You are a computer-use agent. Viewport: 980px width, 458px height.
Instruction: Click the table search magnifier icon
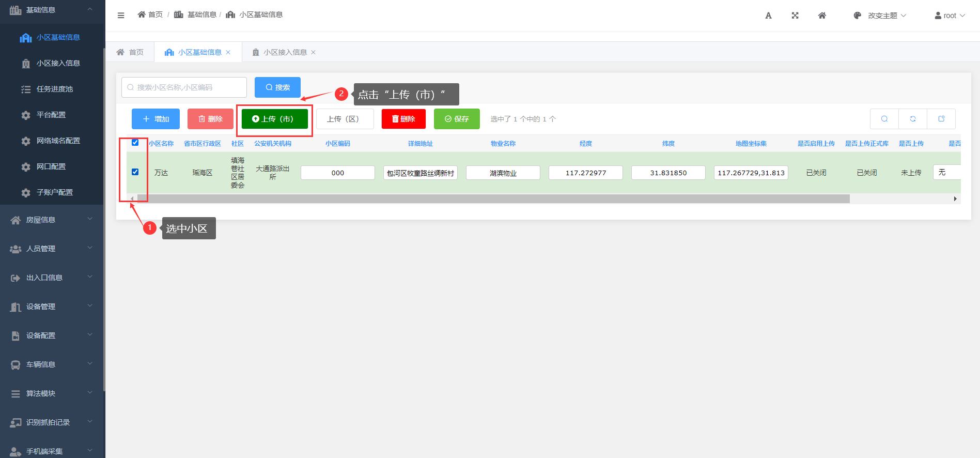click(884, 119)
